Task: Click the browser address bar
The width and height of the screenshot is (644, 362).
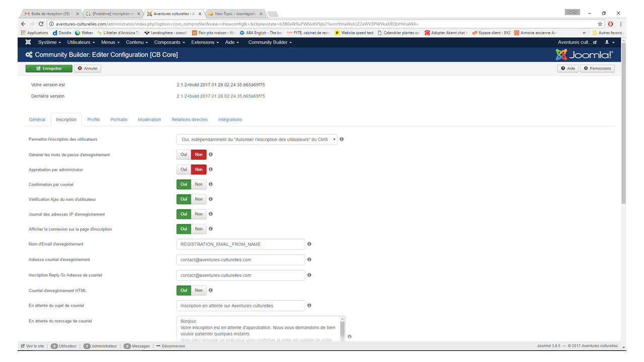Action: 322,24
